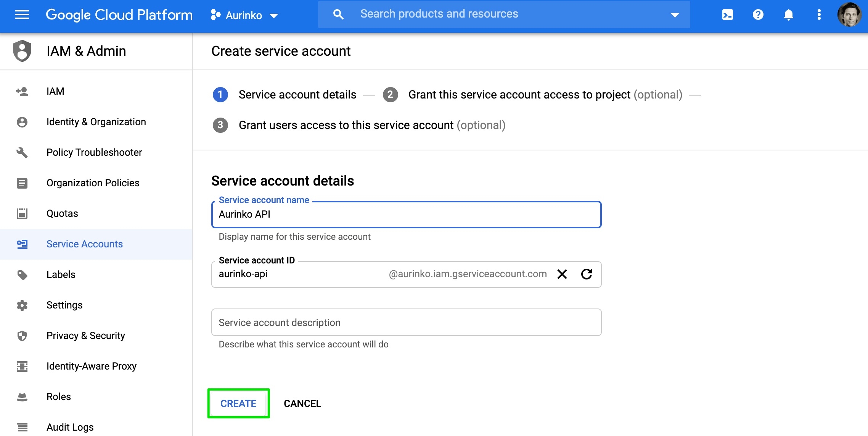This screenshot has width=868, height=436.
Task: Open the hamburger navigation menu
Action: (22, 15)
